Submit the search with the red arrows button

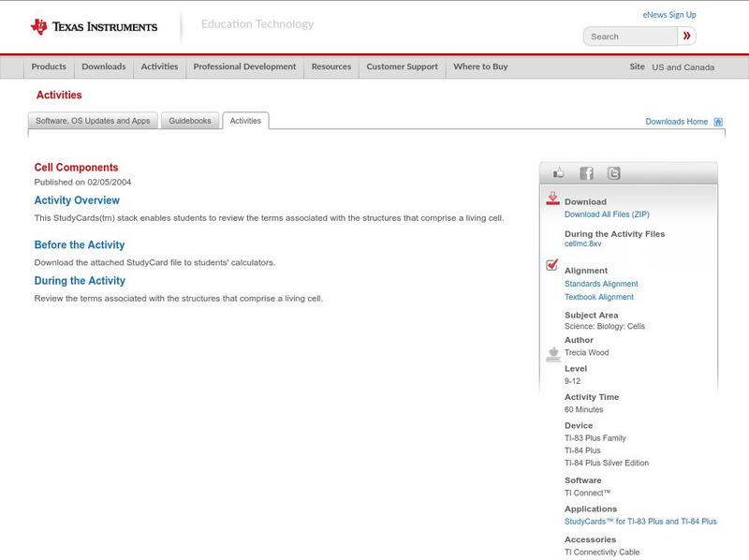tap(686, 36)
